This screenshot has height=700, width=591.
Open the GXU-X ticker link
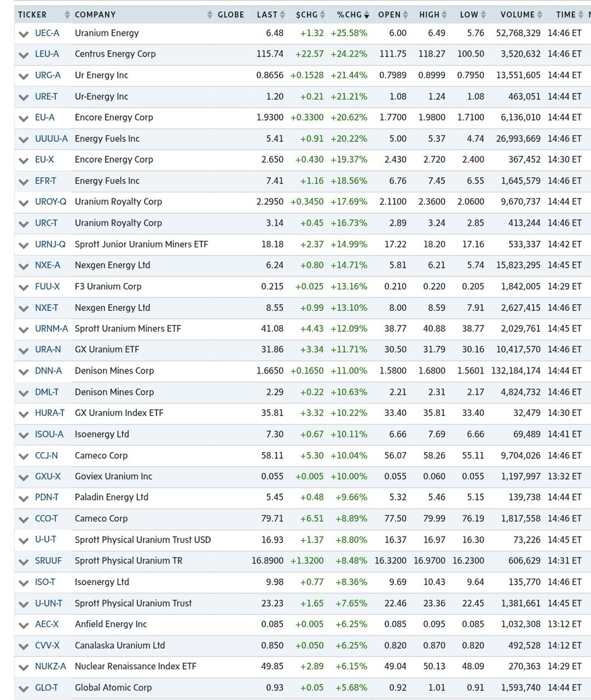click(x=48, y=476)
